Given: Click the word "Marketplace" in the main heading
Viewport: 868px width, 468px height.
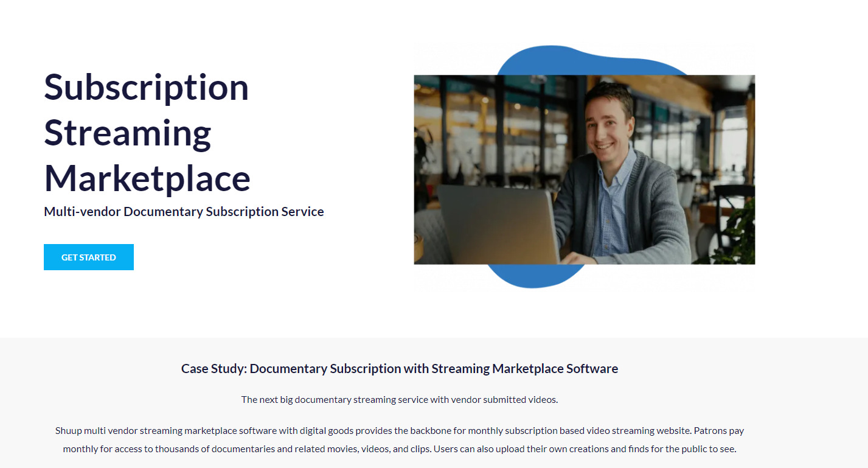Looking at the screenshot, I should [147, 178].
